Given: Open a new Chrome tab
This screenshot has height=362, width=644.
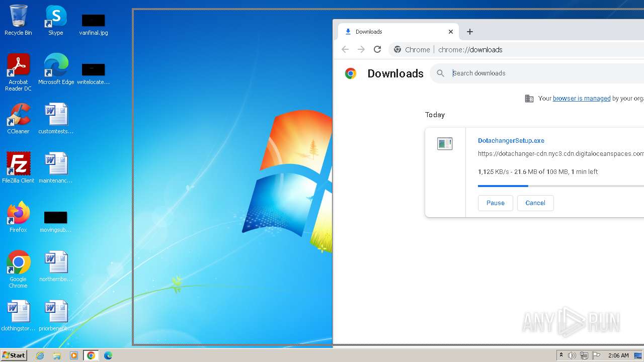Looking at the screenshot, I should coord(470,32).
